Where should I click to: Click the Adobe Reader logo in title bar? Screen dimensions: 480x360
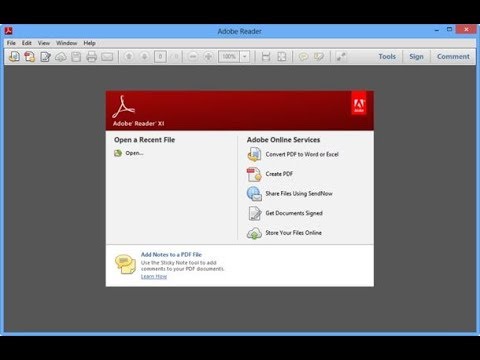9,31
